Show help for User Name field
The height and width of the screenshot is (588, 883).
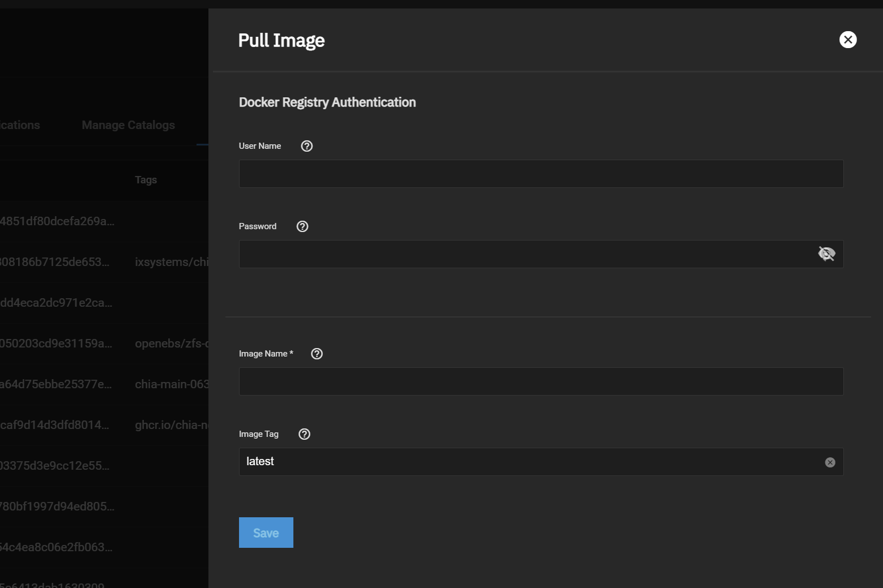[x=307, y=146]
